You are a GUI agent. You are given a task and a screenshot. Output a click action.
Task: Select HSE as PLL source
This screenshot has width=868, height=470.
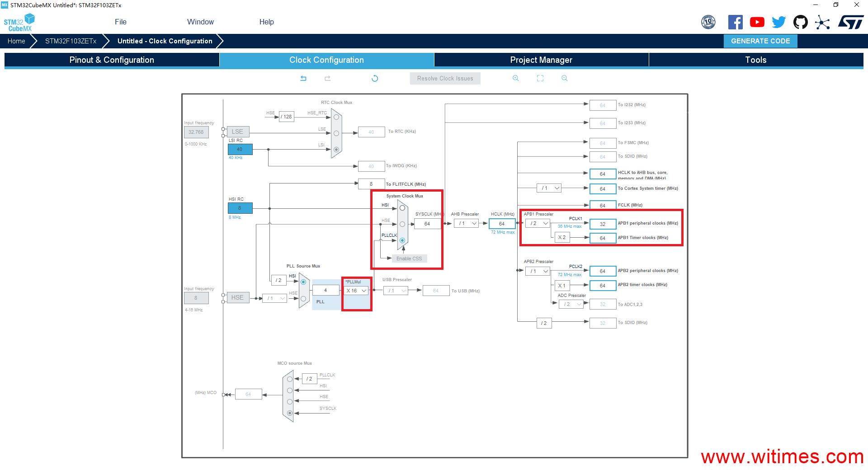(x=303, y=299)
